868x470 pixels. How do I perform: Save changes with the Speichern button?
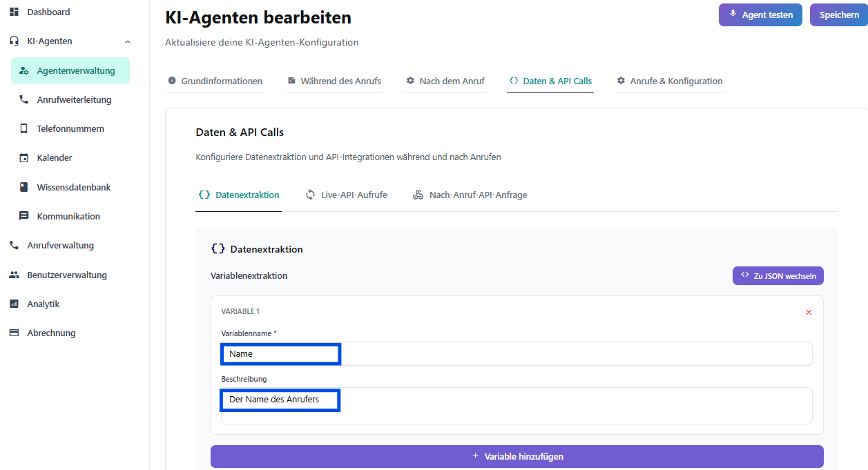click(x=839, y=15)
